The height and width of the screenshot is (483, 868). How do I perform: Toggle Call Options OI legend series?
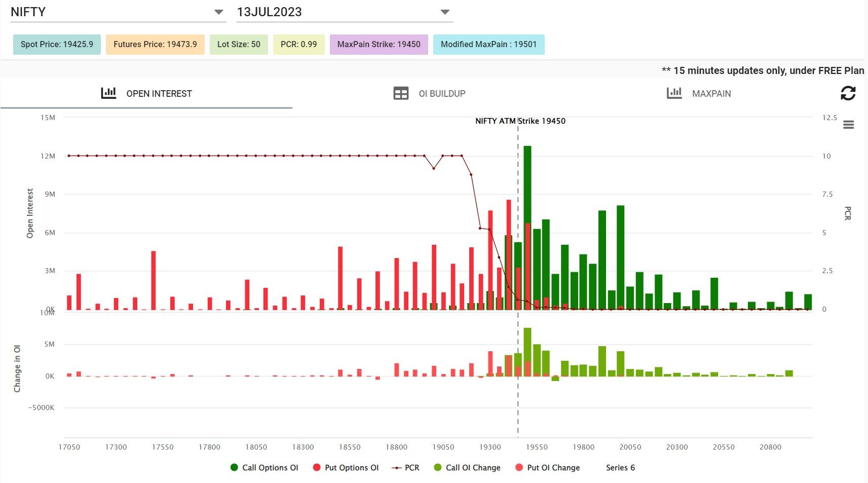pos(264,467)
